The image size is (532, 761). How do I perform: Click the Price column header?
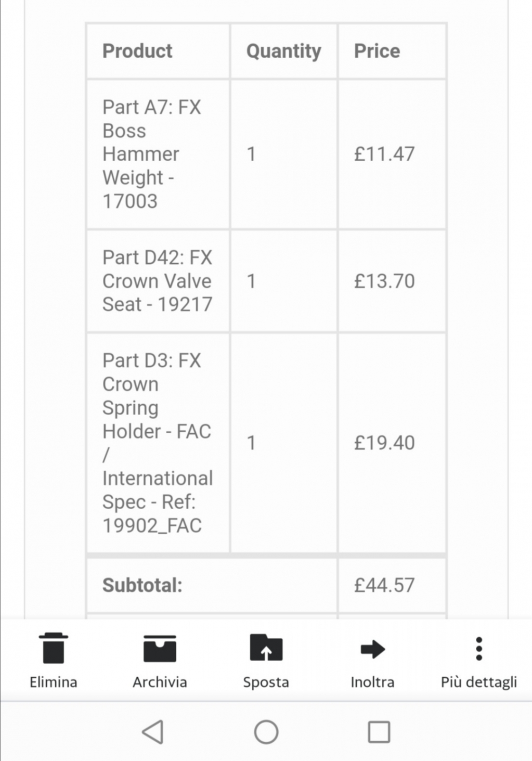(x=377, y=51)
